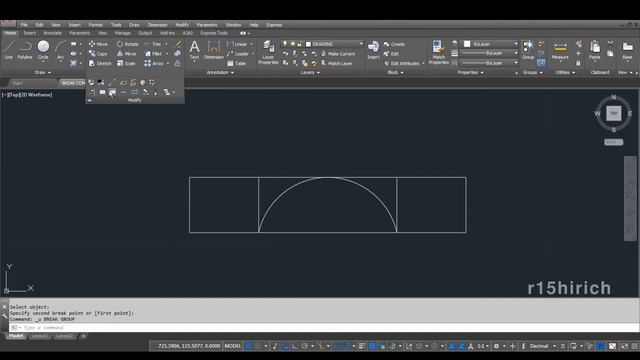Image resolution: width=640 pixels, height=360 pixels.
Task: Click the Explode tool icon
Action: [178, 53]
